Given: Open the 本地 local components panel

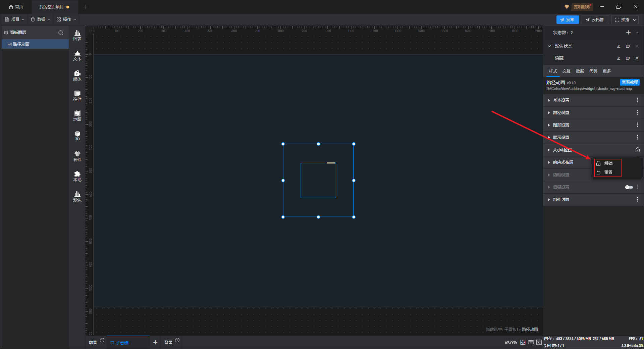Looking at the screenshot, I should [x=77, y=176].
